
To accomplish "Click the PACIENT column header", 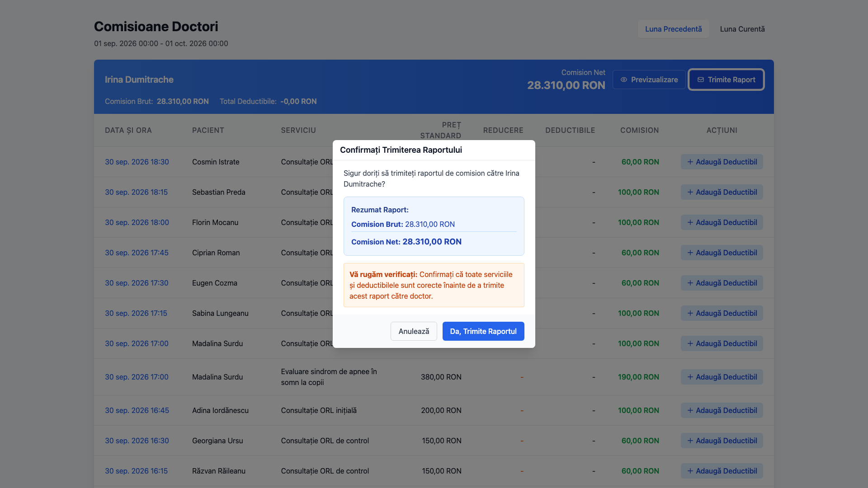I will (208, 130).
